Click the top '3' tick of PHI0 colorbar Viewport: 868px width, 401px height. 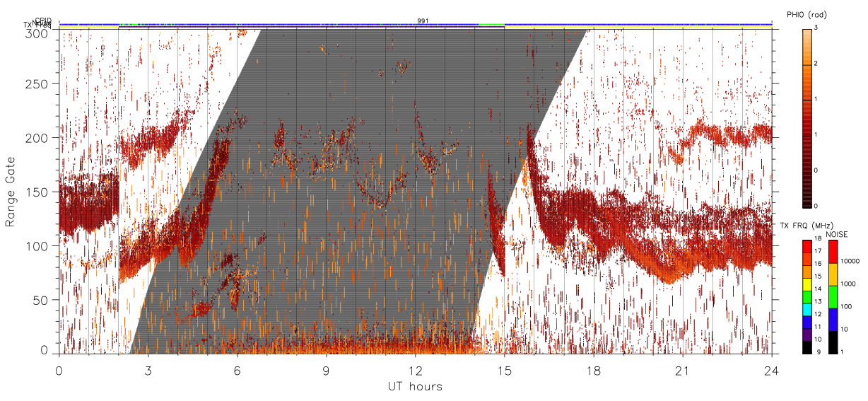816,28
